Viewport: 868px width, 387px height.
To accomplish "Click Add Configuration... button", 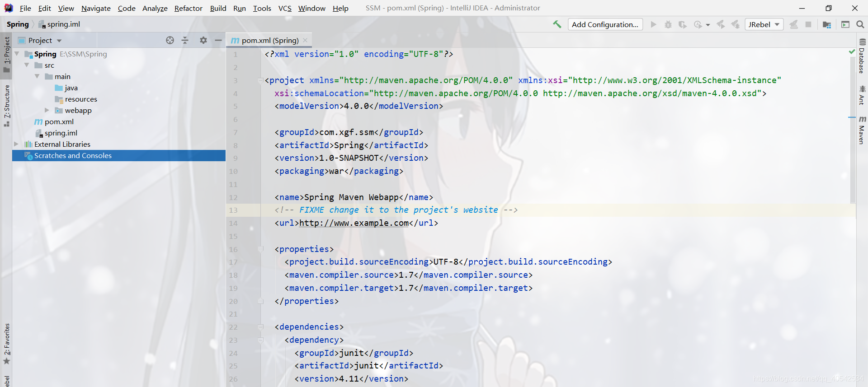I will point(605,24).
